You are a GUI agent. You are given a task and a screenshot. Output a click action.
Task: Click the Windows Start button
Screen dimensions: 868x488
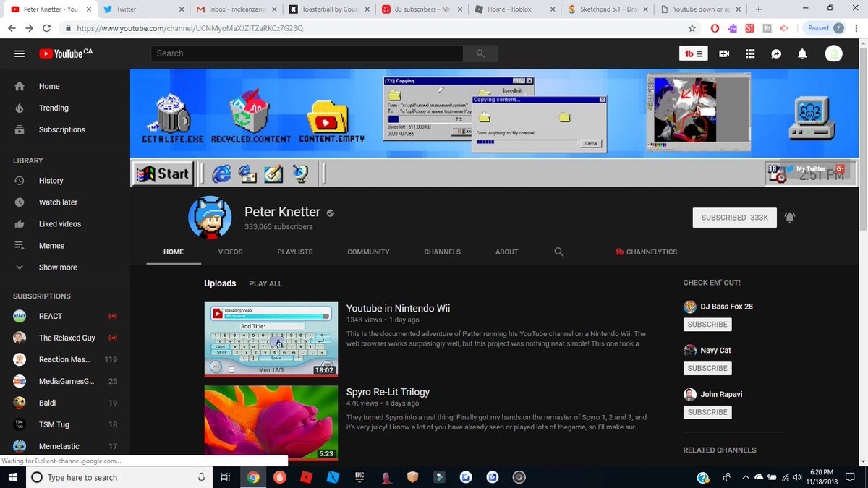coord(14,477)
